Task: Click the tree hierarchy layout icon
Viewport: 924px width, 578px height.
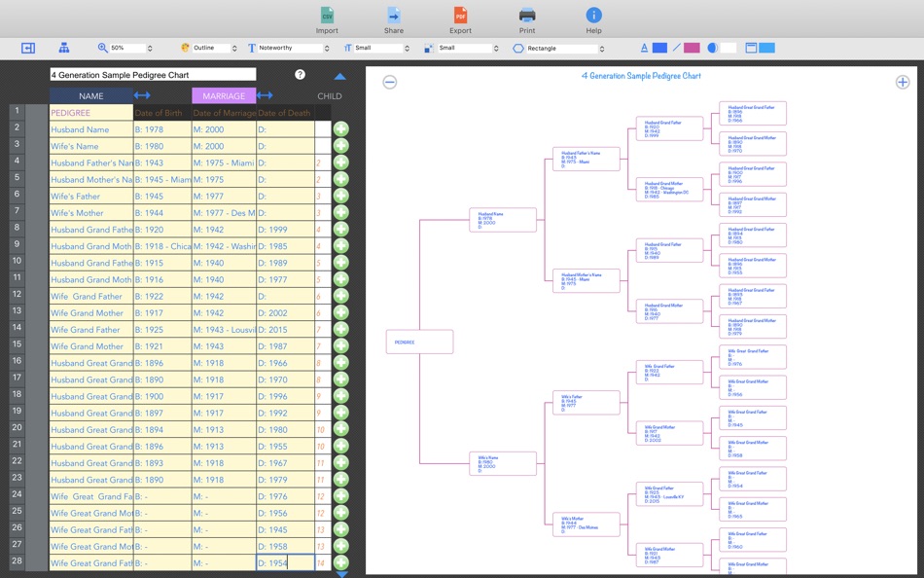Action: coord(63,48)
